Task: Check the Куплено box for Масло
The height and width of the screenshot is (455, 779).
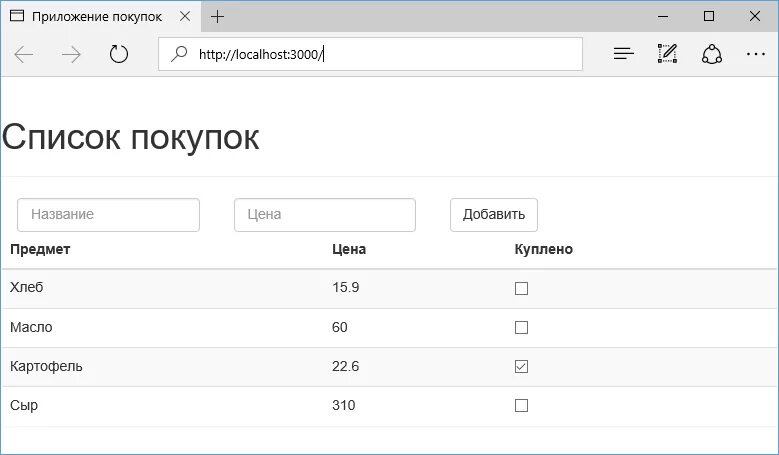Action: pyautogui.click(x=521, y=327)
